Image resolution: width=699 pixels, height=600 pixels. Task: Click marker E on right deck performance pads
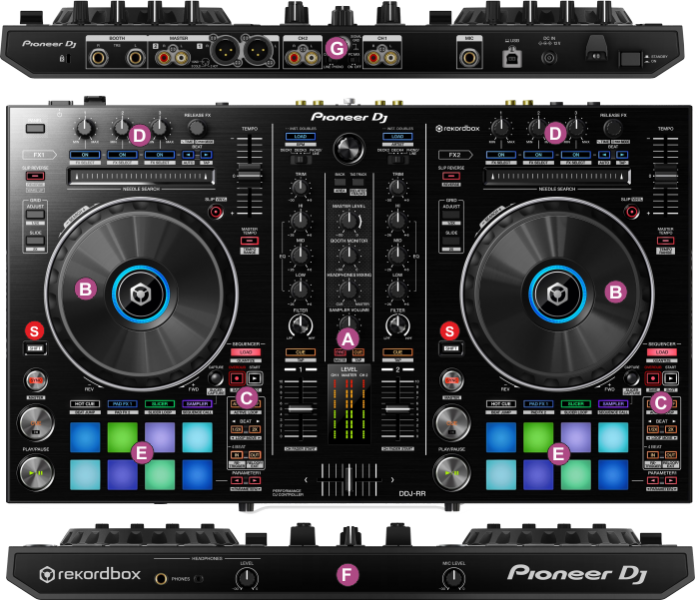pos(558,453)
